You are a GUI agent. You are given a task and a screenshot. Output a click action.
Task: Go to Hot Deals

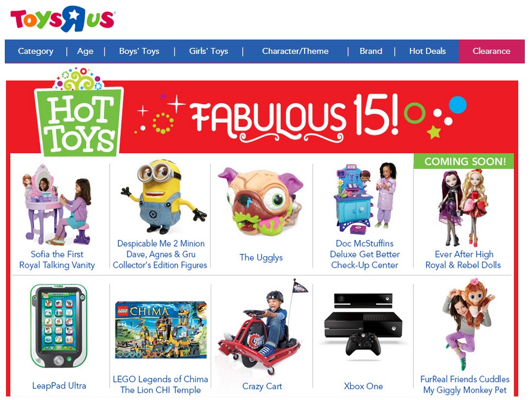click(427, 51)
